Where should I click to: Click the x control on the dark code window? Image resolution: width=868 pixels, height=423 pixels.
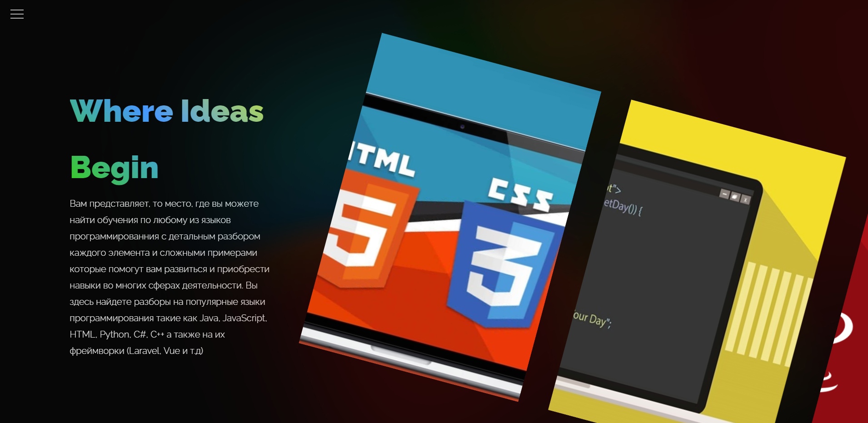coord(745,199)
